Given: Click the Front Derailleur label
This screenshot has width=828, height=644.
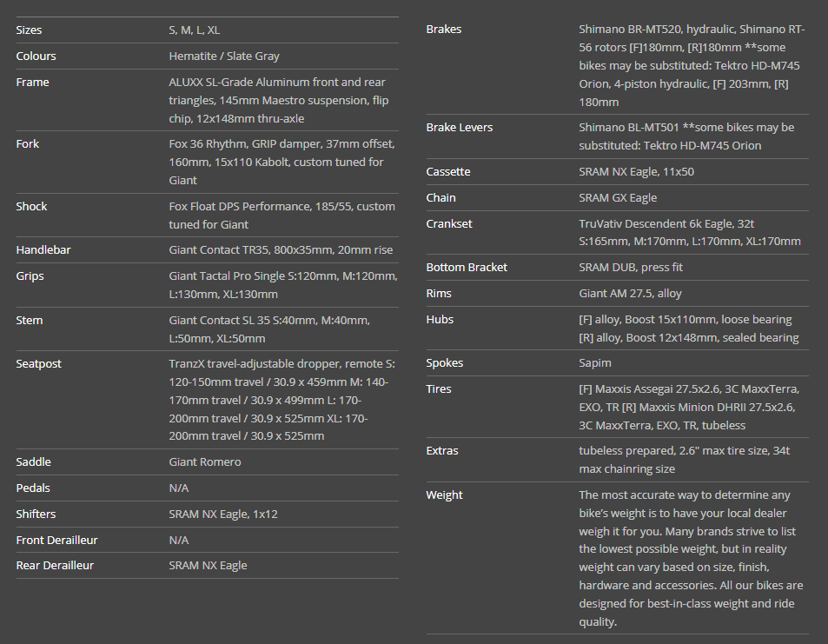Looking at the screenshot, I should pyautogui.click(x=56, y=541).
